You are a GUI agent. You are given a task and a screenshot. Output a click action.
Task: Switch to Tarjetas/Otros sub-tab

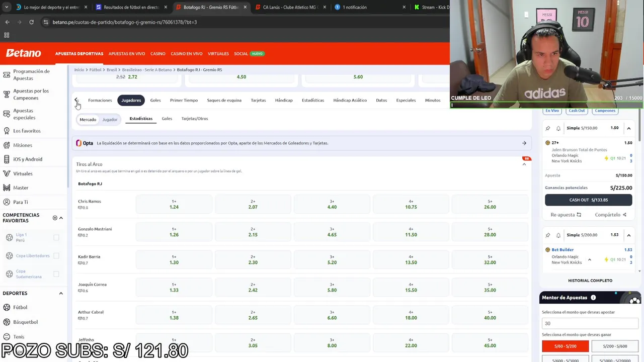coord(195,119)
